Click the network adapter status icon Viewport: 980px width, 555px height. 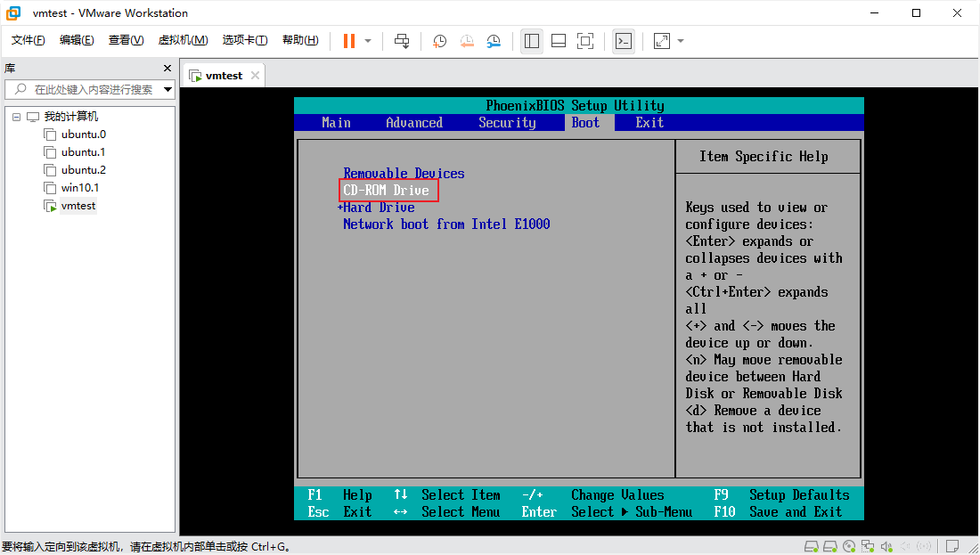point(867,545)
